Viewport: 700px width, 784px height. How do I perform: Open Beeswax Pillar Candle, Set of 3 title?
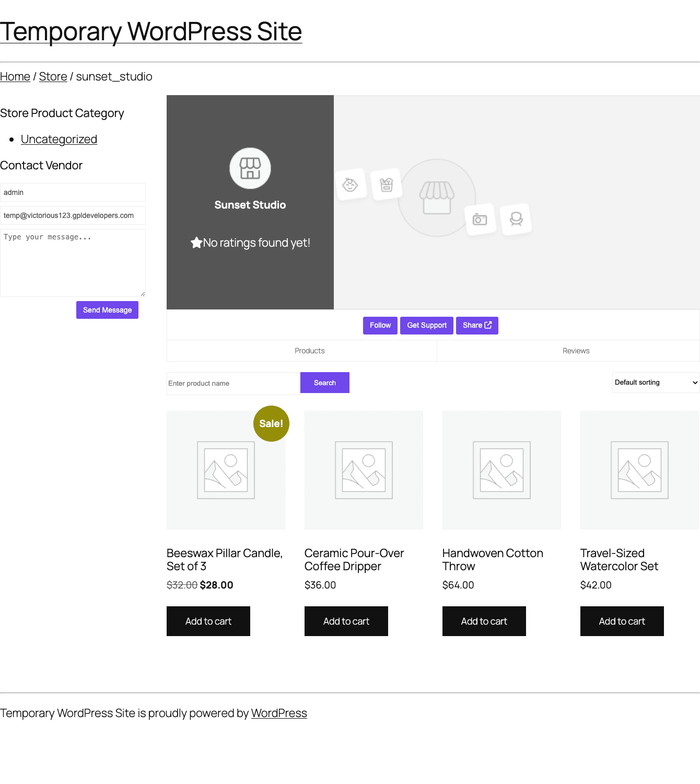coord(225,559)
